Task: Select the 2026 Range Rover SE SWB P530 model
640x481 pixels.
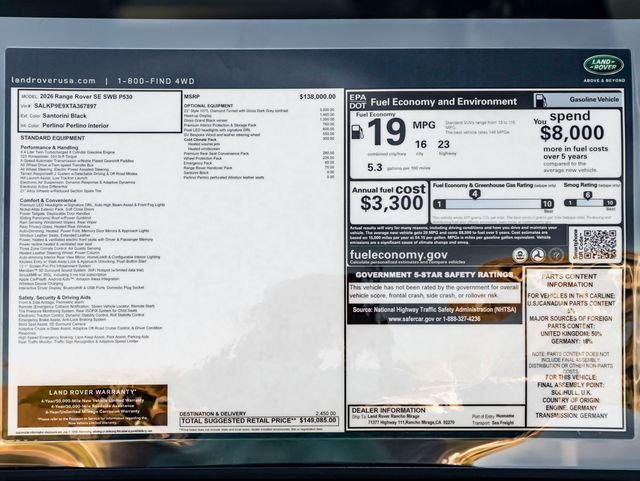Action: [x=86, y=97]
